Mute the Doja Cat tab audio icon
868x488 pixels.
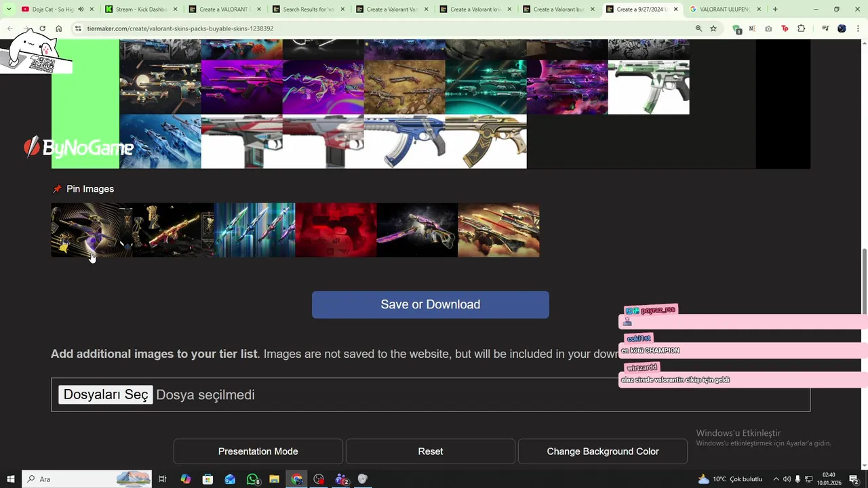[x=81, y=9]
